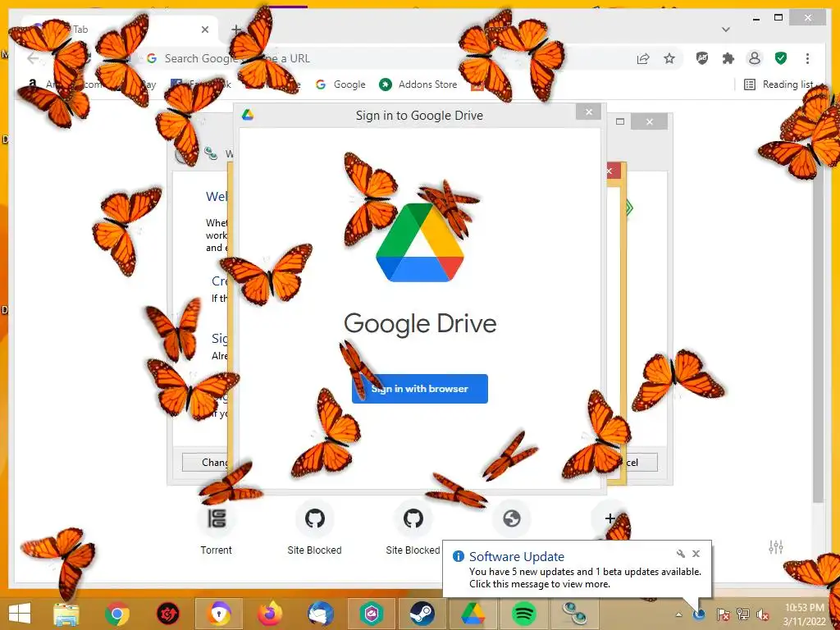This screenshot has width=840, height=630.
Task: Click the Sign in with browser button
Action: [x=419, y=388]
